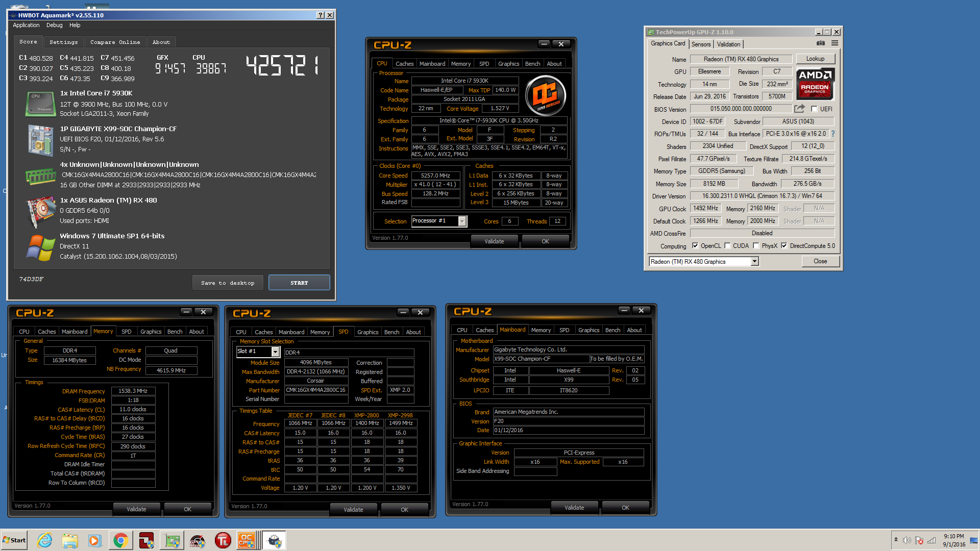980x551 pixels.
Task: Click Save to desktop button
Action: click(228, 283)
